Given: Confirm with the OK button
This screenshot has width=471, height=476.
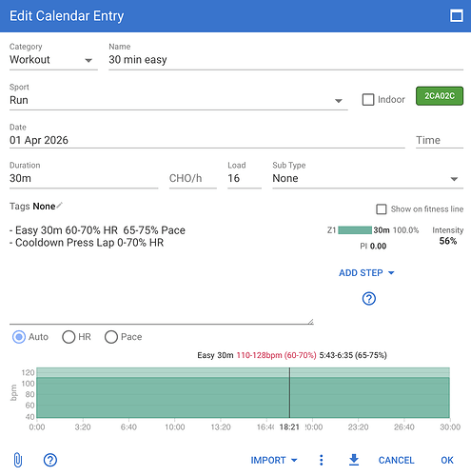Looking at the screenshot, I should pyautogui.click(x=447, y=460).
